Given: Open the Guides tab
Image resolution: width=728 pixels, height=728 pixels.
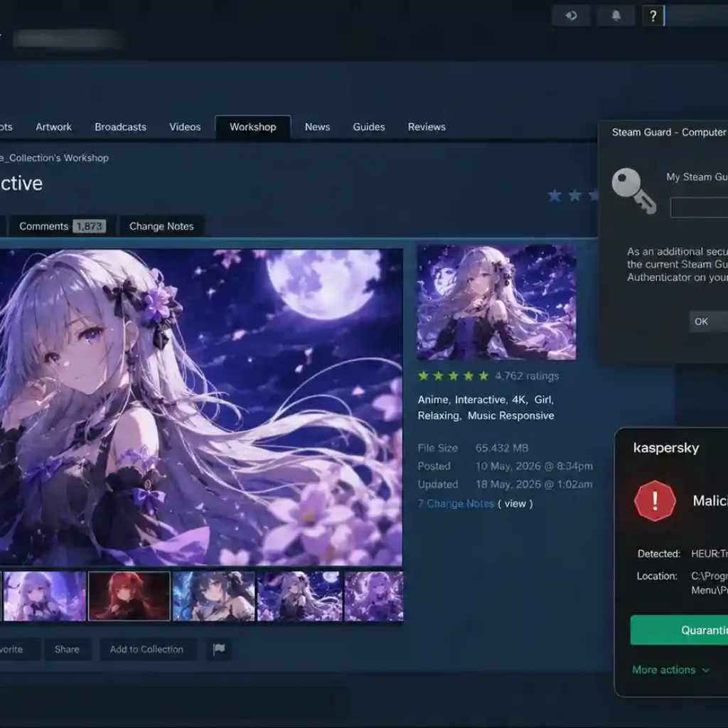Looking at the screenshot, I should (369, 127).
